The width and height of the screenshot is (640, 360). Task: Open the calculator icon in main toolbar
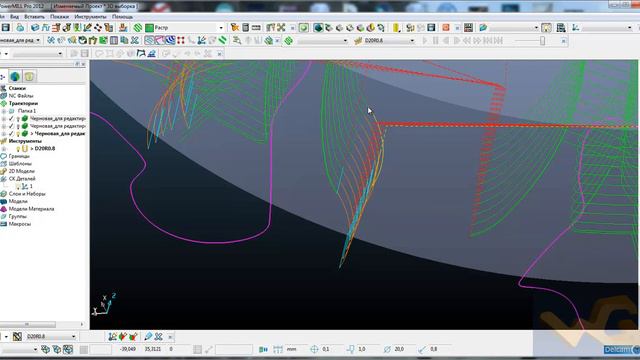pos(245,28)
